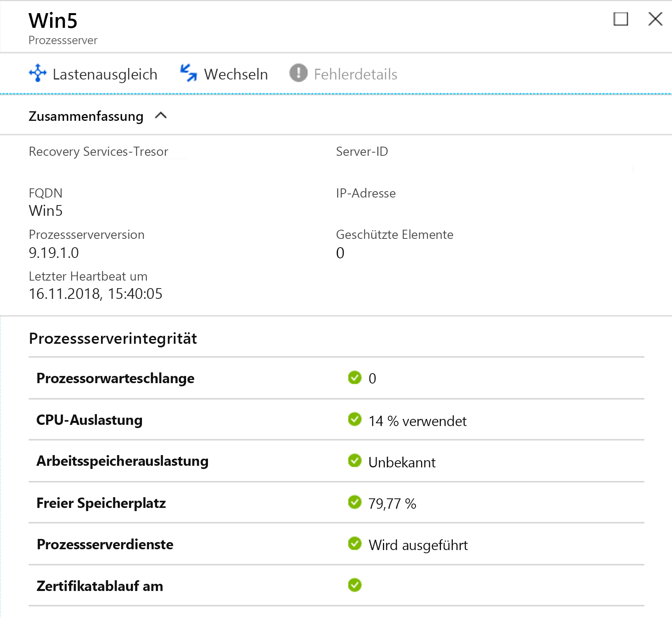Click the Geschützte Elemente value 0
The height and width of the screenshot is (618, 672).
pyautogui.click(x=340, y=253)
